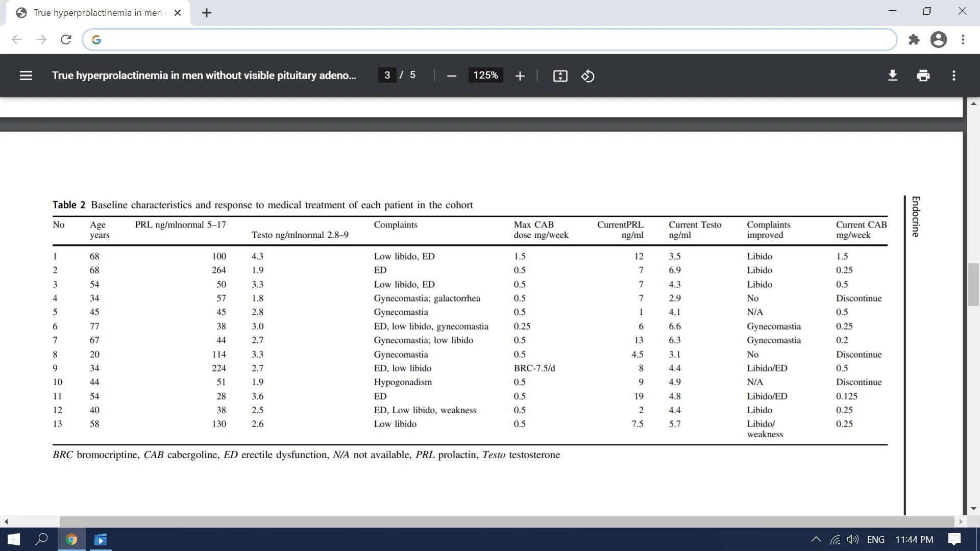Go forward to next page
The width and height of the screenshot is (980, 551).
[41, 39]
